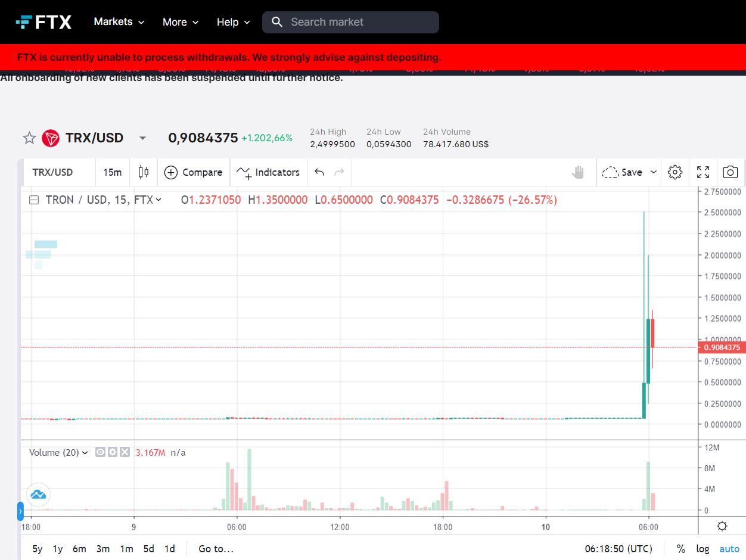This screenshot has height=560, width=746.
Task: Open the Help menu
Action: tap(233, 22)
